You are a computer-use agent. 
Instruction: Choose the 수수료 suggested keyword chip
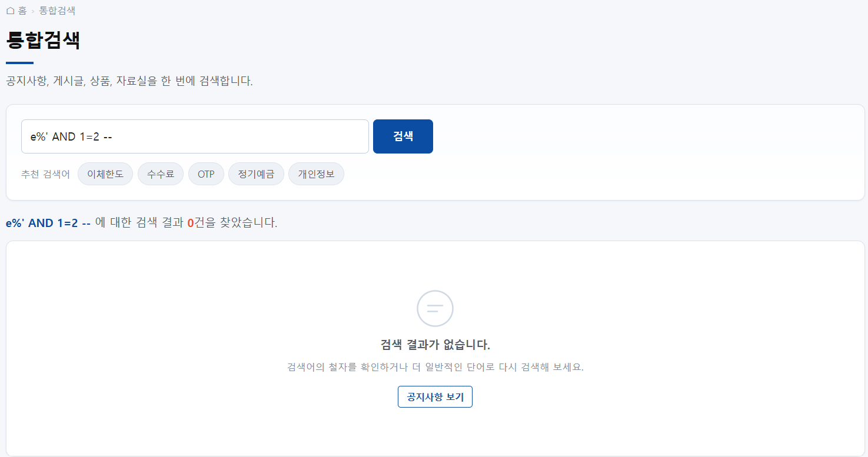pos(161,174)
